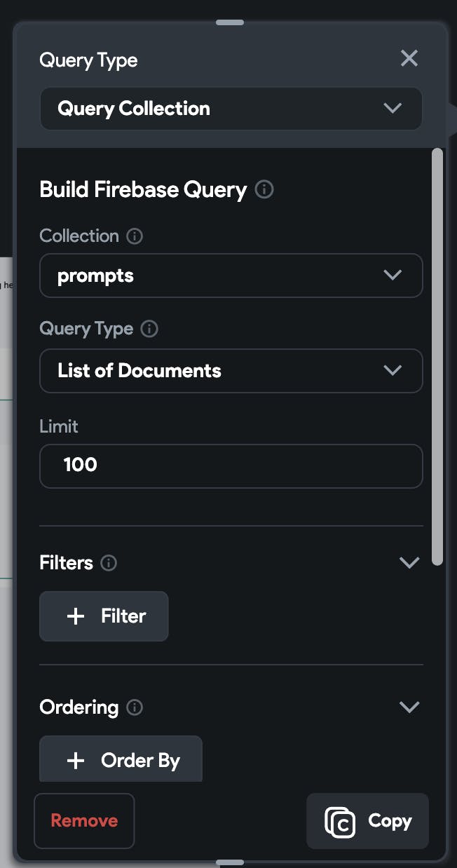
Task: Click info icon next to Query Type label
Action: tap(149, 329)
